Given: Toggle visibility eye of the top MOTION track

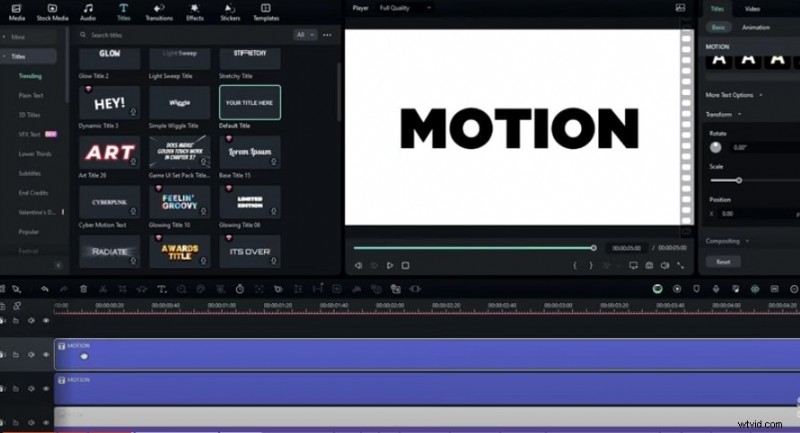Looking at the screenshot, I should coord(45,354).
